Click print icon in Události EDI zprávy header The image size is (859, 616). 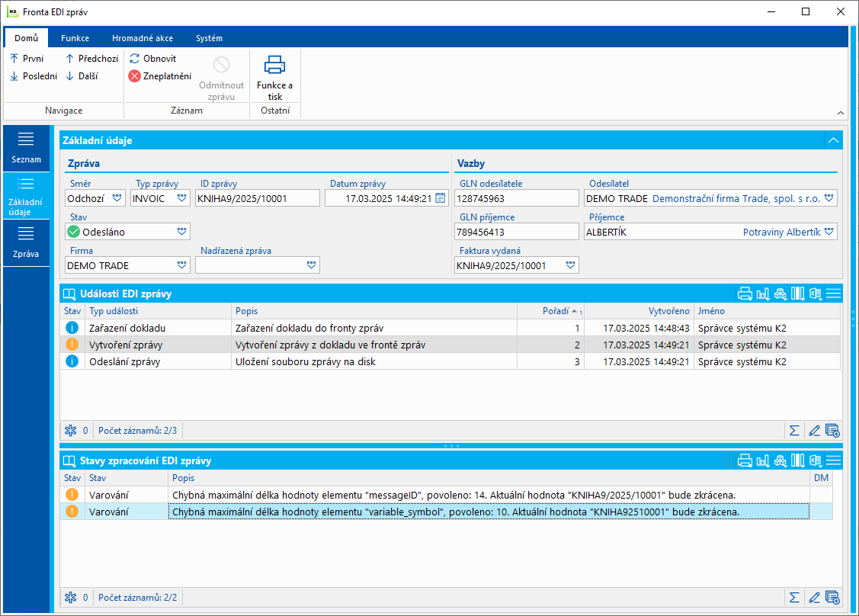(x=745, y=294)
